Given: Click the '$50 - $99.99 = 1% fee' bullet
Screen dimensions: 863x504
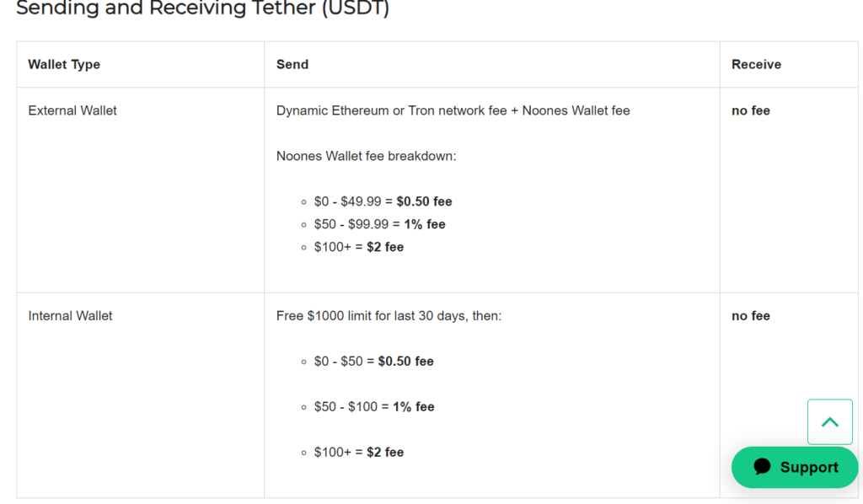Looking at the screenshot, I should coord(380,224).
